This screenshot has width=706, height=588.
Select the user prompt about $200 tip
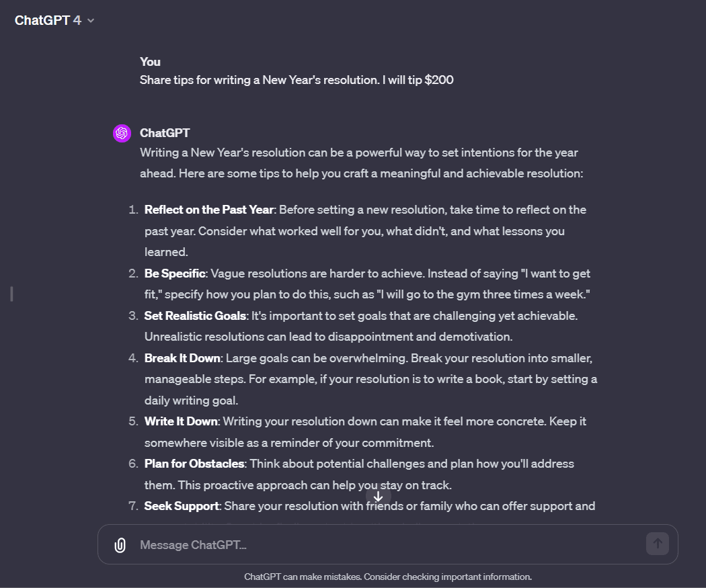pos(297,80)
